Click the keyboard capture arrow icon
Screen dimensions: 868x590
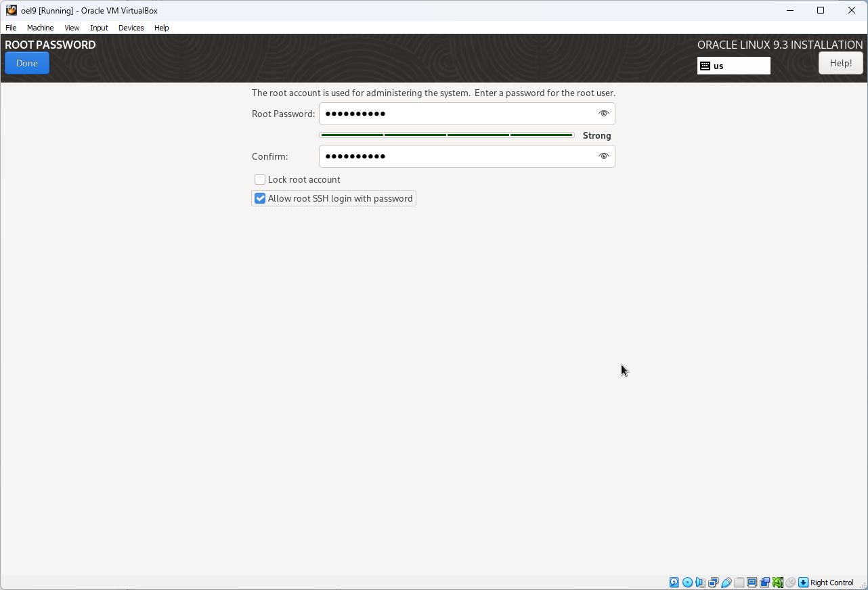point(803,583)
